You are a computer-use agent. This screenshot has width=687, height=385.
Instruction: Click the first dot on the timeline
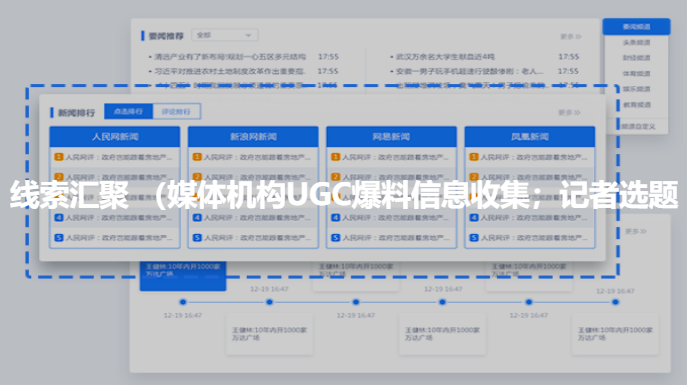tap(183, 302)
